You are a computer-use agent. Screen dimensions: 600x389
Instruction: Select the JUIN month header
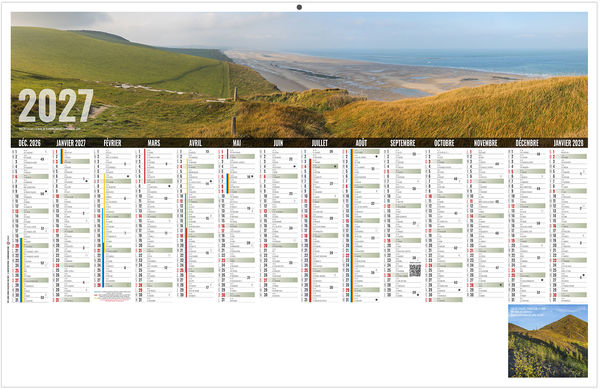point(278,143)
